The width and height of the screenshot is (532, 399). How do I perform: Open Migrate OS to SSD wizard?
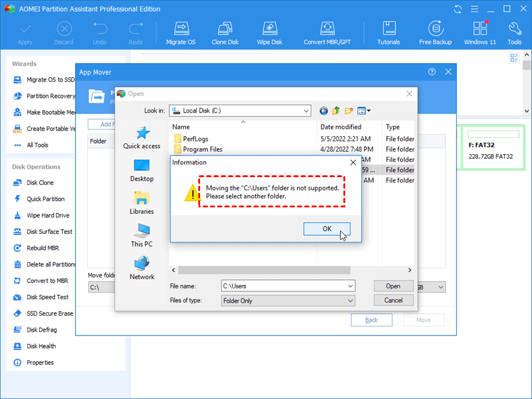click(x=44, y=80)
